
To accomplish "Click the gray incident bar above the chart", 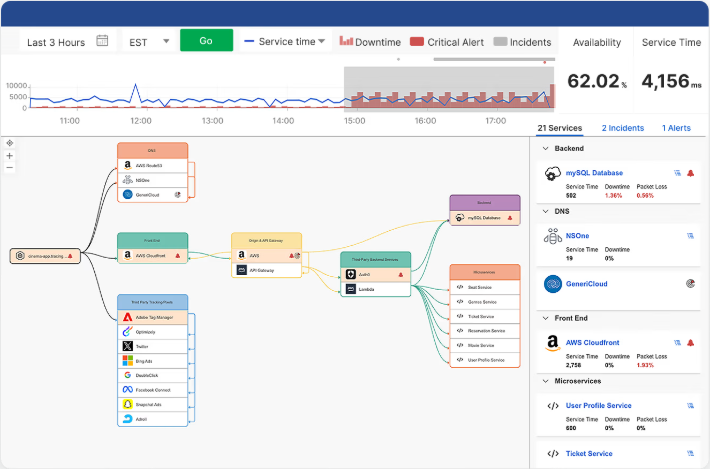I will [x=494, y=59].
